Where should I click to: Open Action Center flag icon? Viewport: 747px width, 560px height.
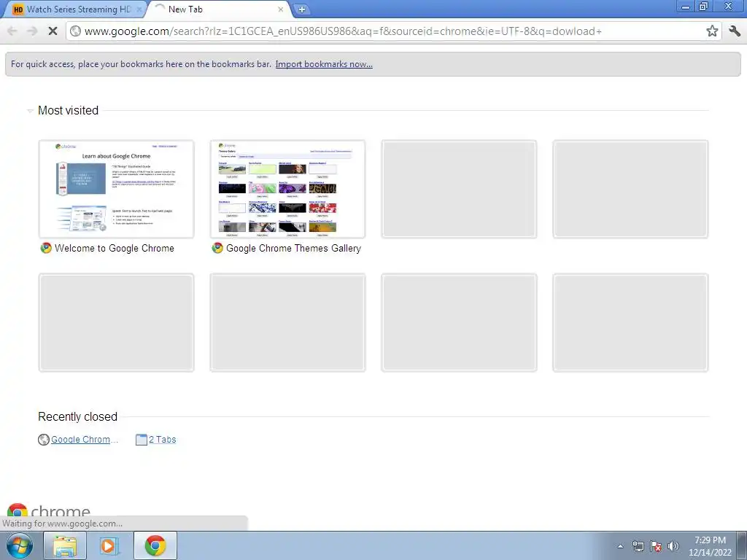(656, 546)
